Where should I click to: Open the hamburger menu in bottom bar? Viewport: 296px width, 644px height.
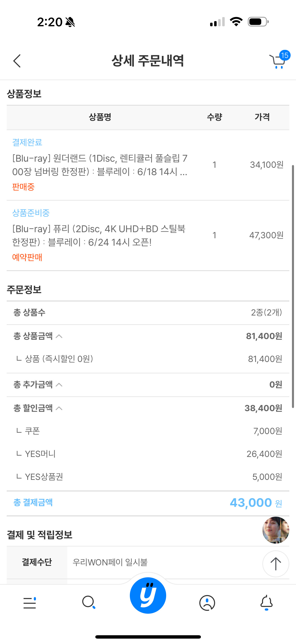30,603
